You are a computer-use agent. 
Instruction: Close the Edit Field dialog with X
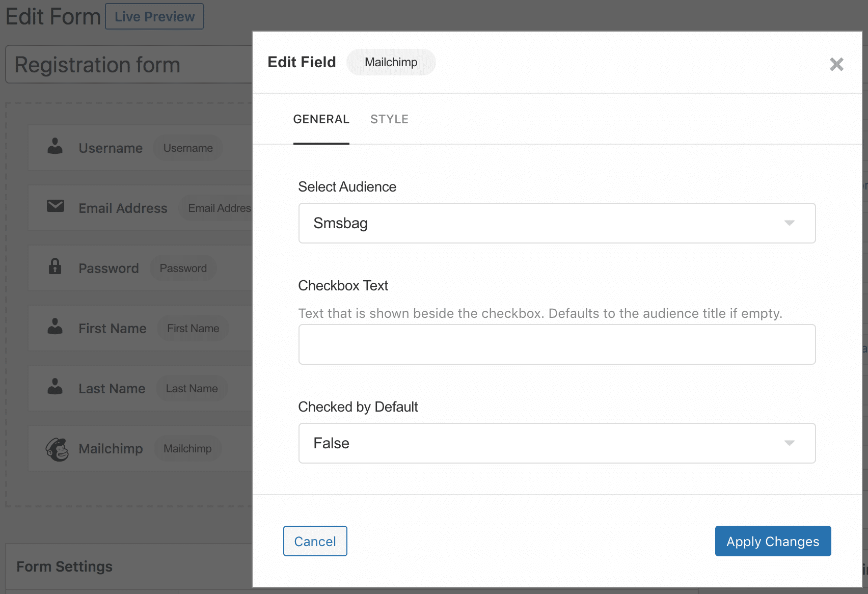pos(836,64)
